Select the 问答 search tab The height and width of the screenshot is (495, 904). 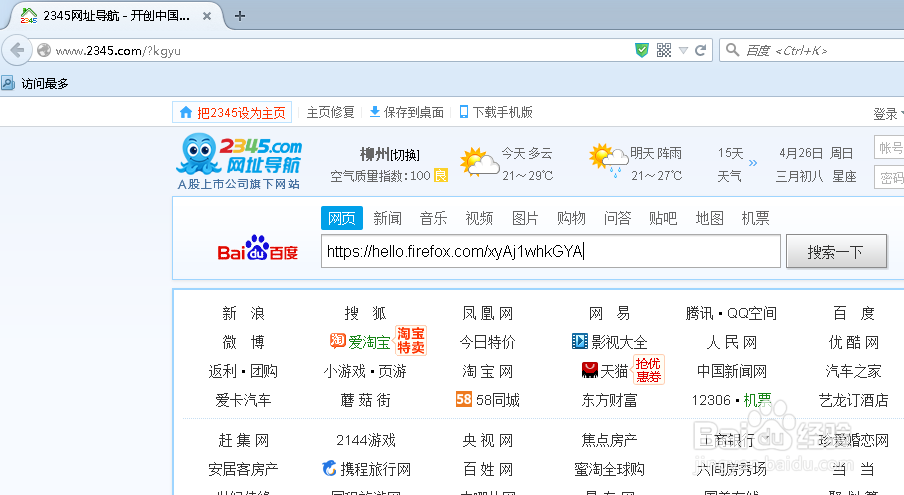(617, 218)
